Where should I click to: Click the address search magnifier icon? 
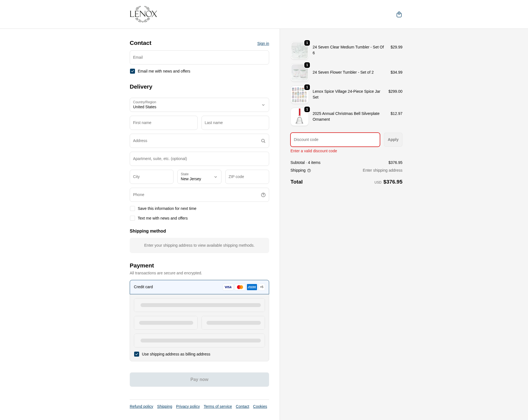pos(263,141)
